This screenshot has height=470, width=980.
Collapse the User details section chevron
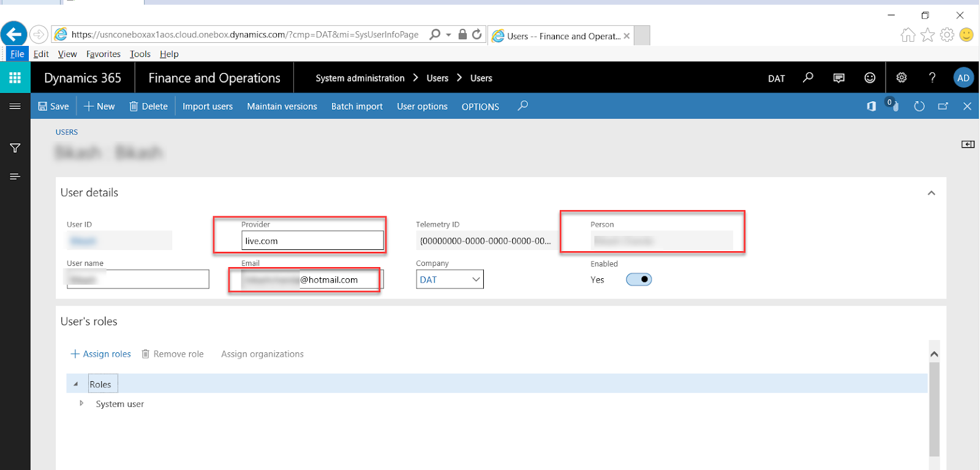point(931,193)
